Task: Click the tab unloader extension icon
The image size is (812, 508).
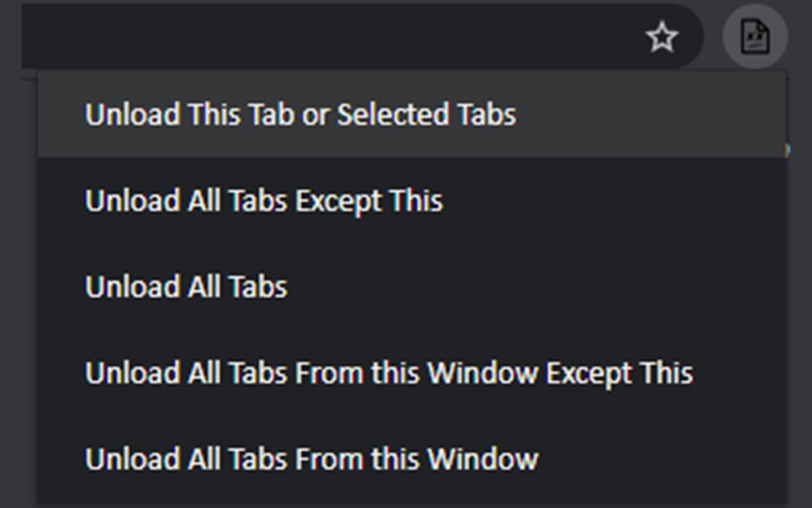Action: point(755,37)
